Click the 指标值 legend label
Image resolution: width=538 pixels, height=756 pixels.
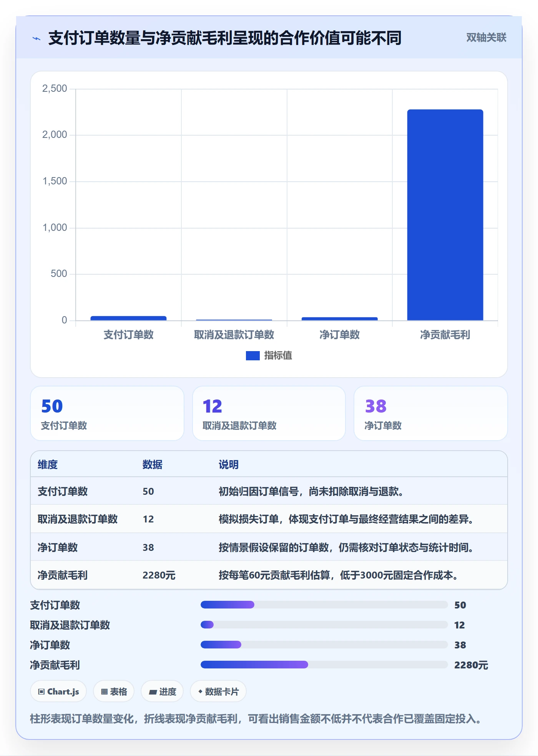pos(278,356)
